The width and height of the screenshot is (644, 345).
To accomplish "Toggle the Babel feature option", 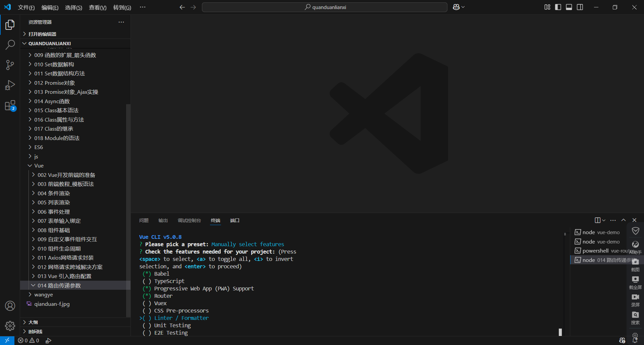I will 156,274.
